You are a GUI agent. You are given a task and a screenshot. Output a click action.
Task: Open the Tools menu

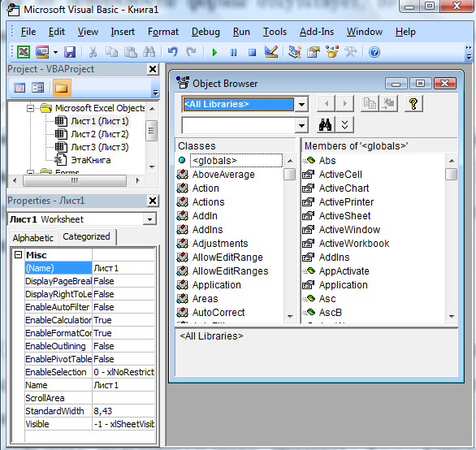point(275,32)
